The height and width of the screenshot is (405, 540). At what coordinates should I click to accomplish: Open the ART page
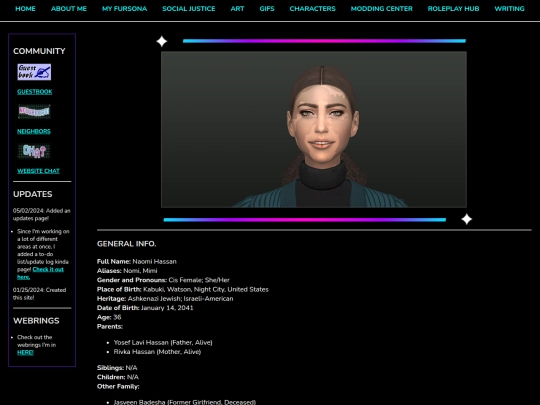pyautogui.click(x=237, y=9)
